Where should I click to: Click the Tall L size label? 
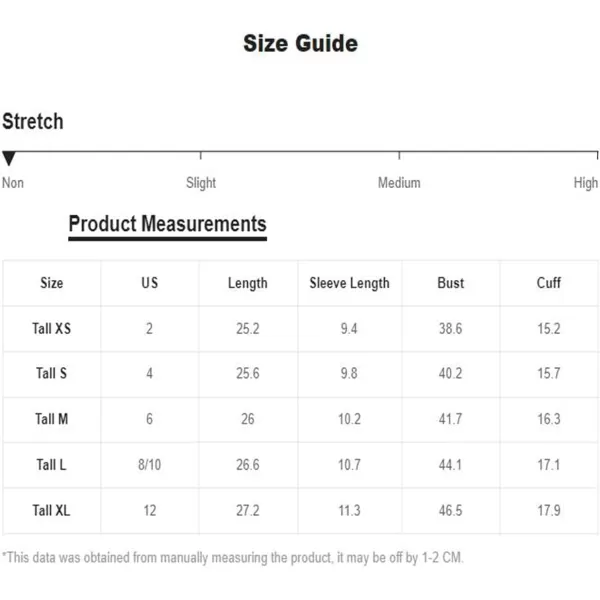tap(52, 465)
